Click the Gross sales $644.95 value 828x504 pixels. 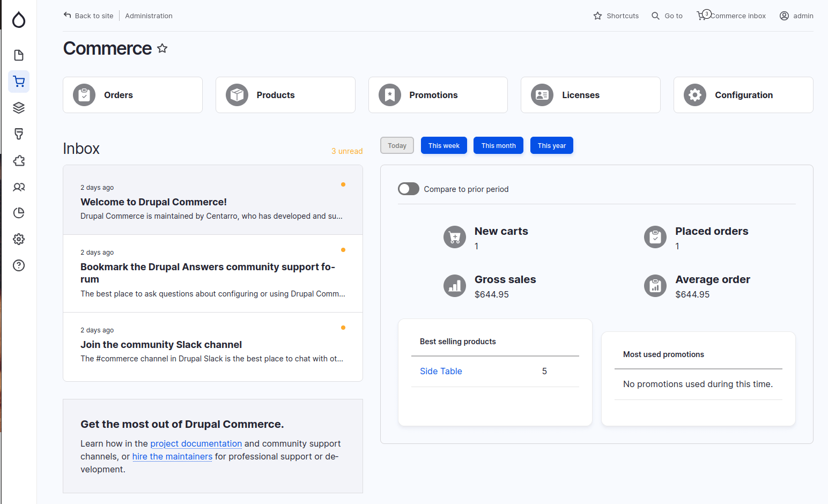(x=492, y=294)
